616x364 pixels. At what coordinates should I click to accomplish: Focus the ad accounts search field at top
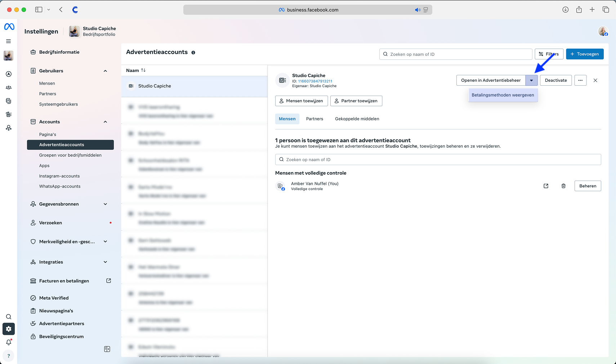456,54
